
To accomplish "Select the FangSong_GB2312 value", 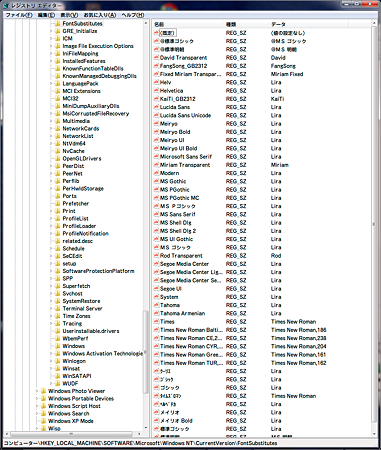I will click(183, 66).
